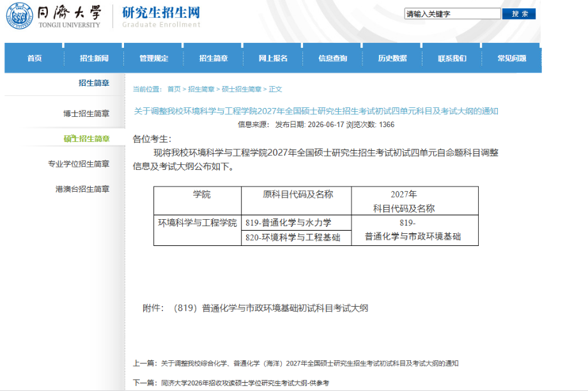Open the 信息查询 navigation tab
Viewport: 588px width, 391px height.
(x=332, y=58)
